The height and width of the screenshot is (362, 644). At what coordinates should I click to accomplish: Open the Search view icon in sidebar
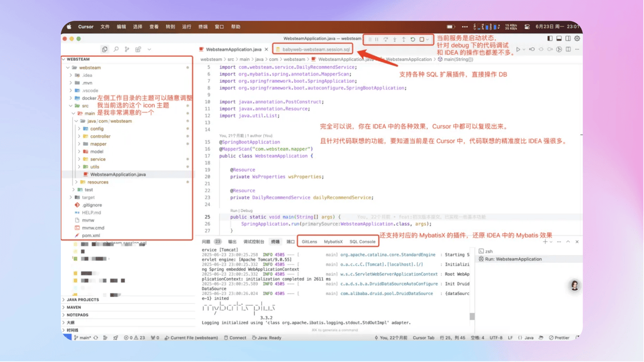116,49
